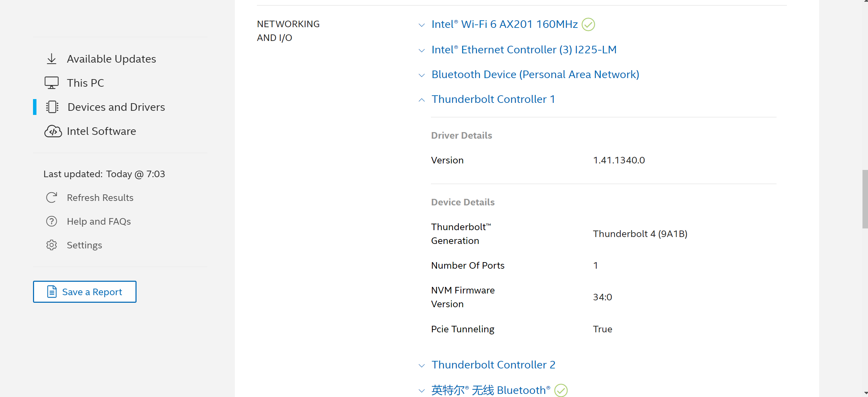The width and height of the screenshot is (868, 397).
Task: Open the Available Updates section
Action: point(111,59)
